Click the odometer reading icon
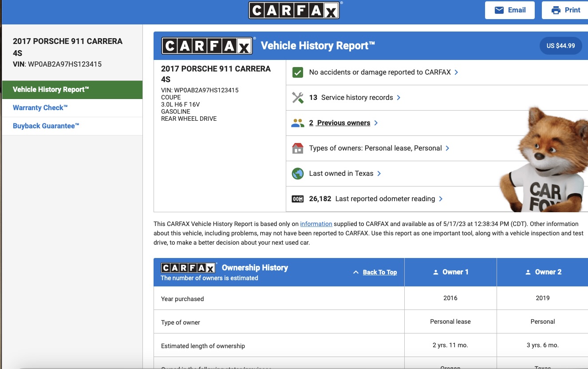The width and height of the screenshot is (588, 369). (297, 199)
